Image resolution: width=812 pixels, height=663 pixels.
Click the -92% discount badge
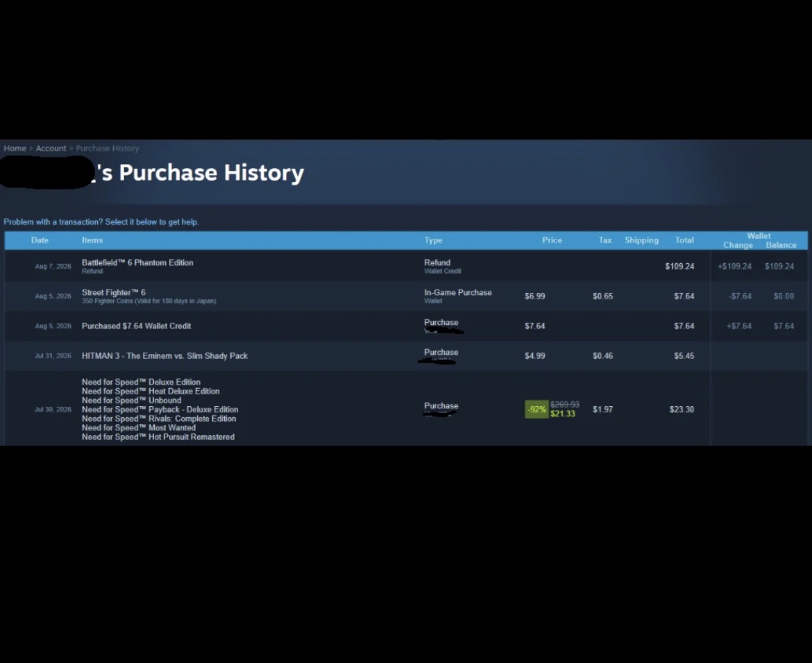[x=536, y=409]
